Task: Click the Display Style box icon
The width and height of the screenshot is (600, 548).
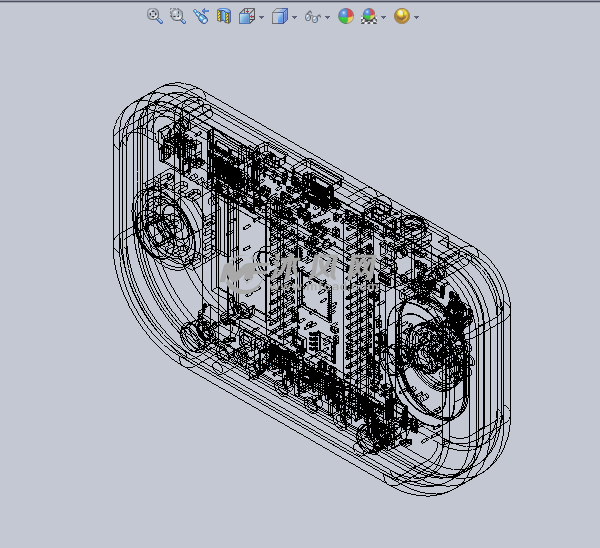Action: (280, 16)
